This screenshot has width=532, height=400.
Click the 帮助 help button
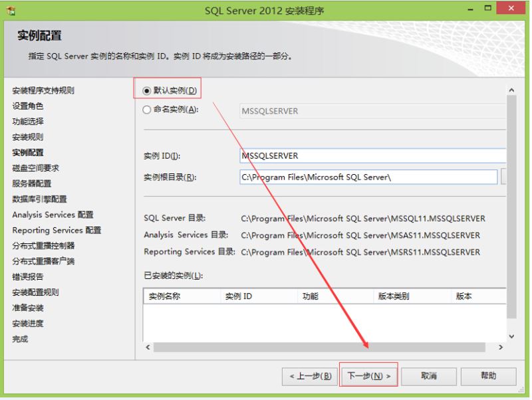[x=489, y=376]
